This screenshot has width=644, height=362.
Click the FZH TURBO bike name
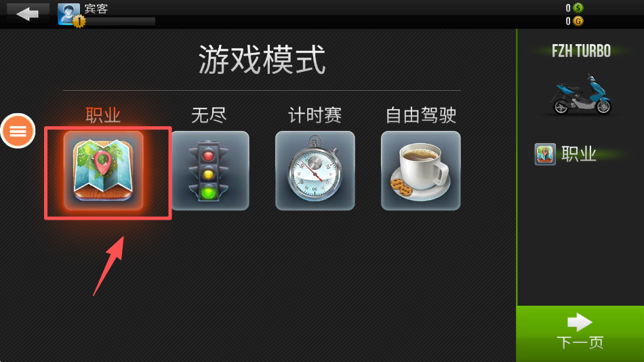click(x=581, y=51)
